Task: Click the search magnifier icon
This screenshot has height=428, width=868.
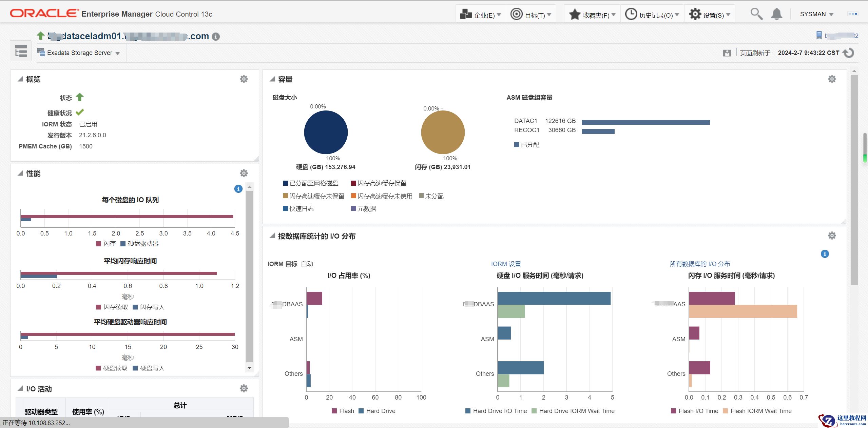Action: coord(756,14)
